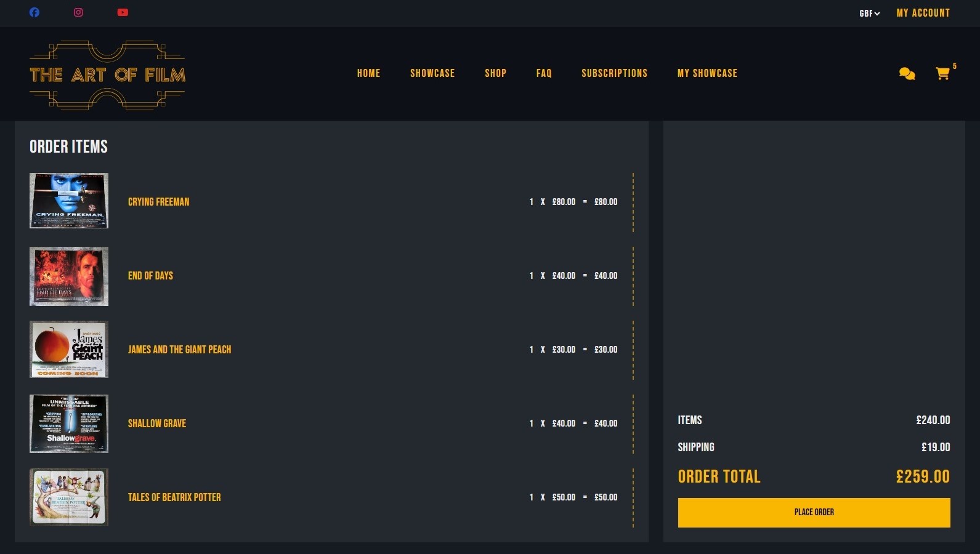Open the Shallow Grave poster thumbnail

click(69, 424)
